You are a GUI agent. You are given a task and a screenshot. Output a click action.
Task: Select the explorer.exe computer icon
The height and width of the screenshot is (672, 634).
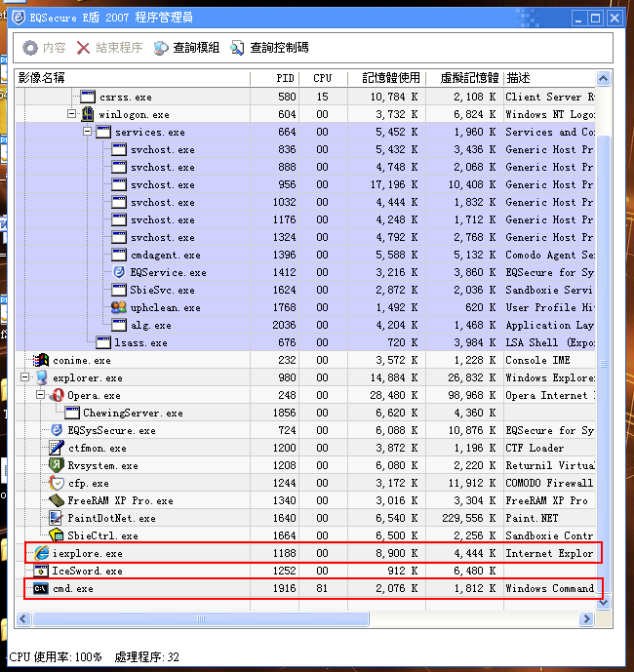click(x=42, y=377)
